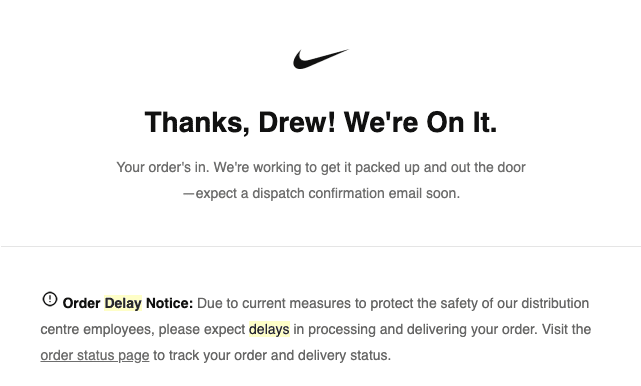This screenshot has height=386, width=641.
Task: Click the word distribution in the delay notice
Action: click(x=555, y=303)
